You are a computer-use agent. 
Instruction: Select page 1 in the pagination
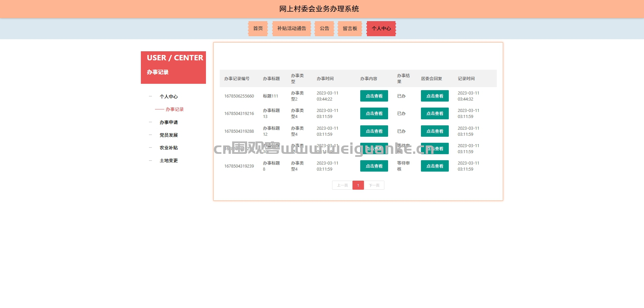coord(358,185)
